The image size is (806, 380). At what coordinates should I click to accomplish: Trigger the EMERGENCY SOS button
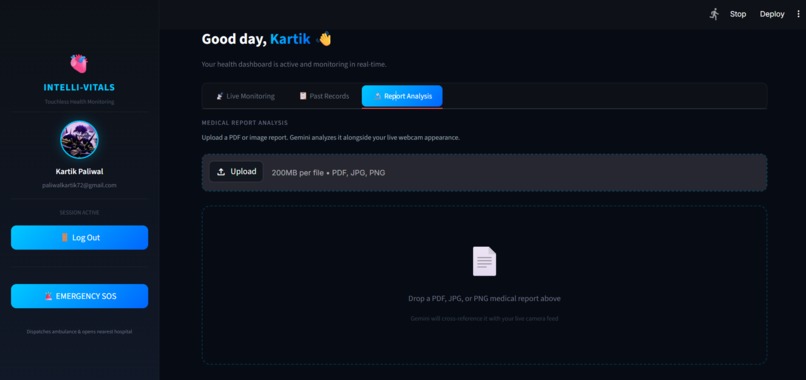(80, 296)
